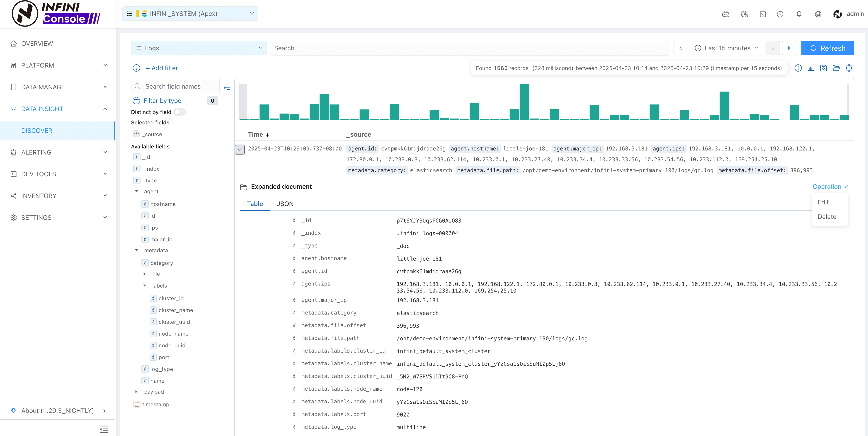Screen dimensions: 868x436
Task: Click the Search query input box
Action: click(469, 48)
